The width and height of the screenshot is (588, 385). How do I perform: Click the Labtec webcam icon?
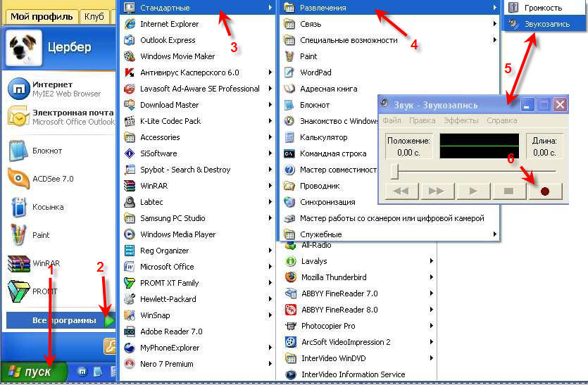click(130, 202)
